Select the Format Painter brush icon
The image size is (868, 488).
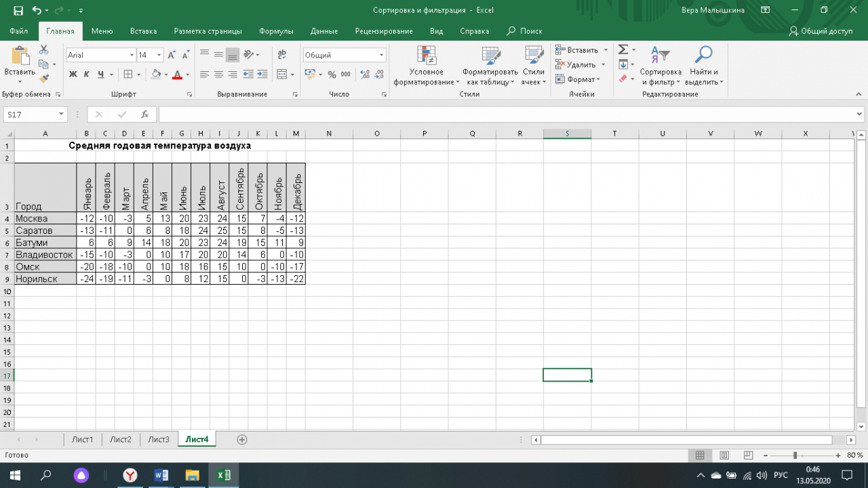[44, 79]
